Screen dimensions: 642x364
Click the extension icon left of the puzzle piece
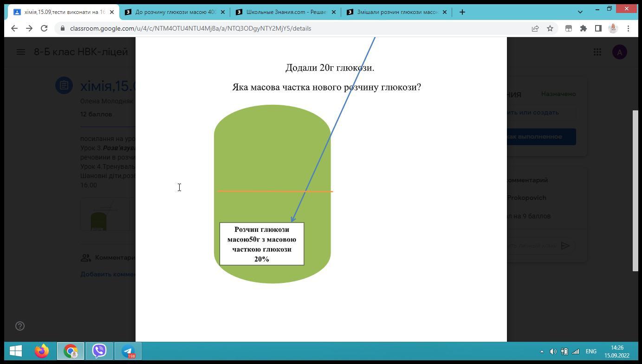[x=568, y=28]
